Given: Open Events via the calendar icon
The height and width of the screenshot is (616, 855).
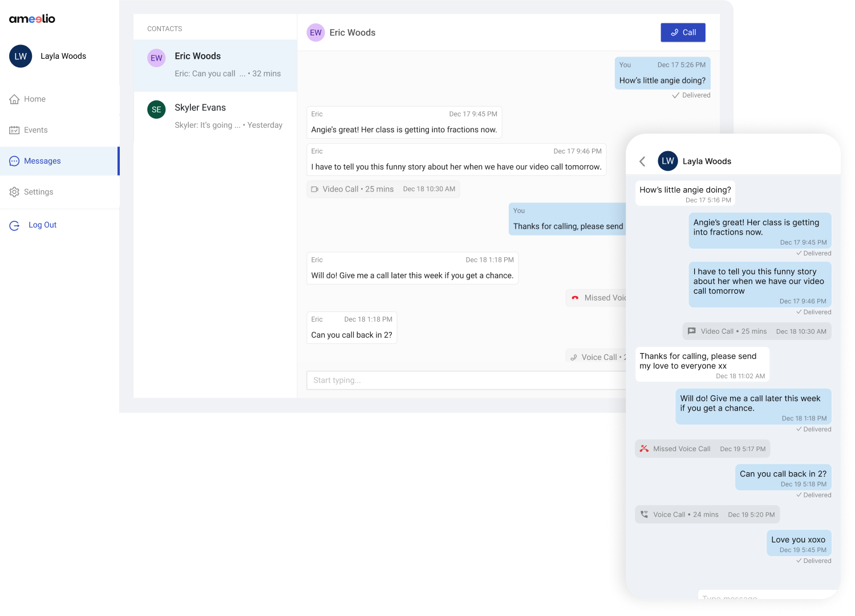Looking at the screenshot, I should (x=14, y=129).
